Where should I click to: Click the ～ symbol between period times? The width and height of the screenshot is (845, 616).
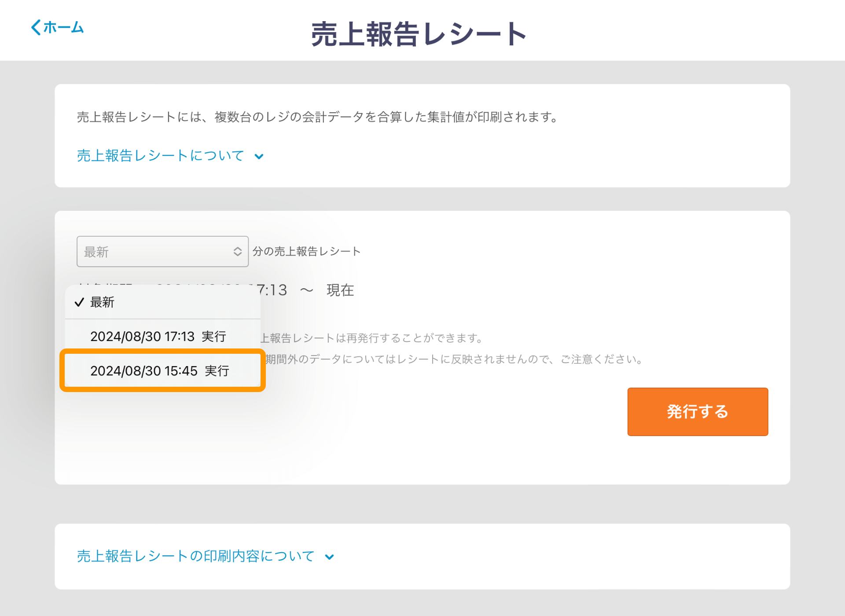tap(306, 290)
